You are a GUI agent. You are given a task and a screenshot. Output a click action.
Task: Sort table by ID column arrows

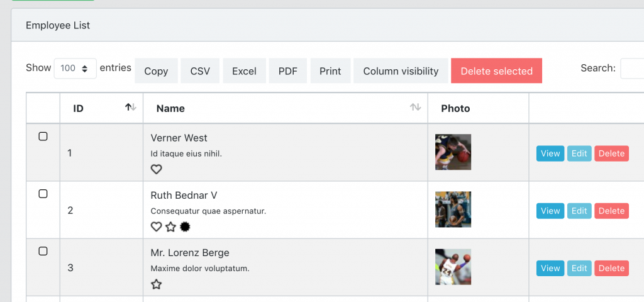tap(130, 108)
